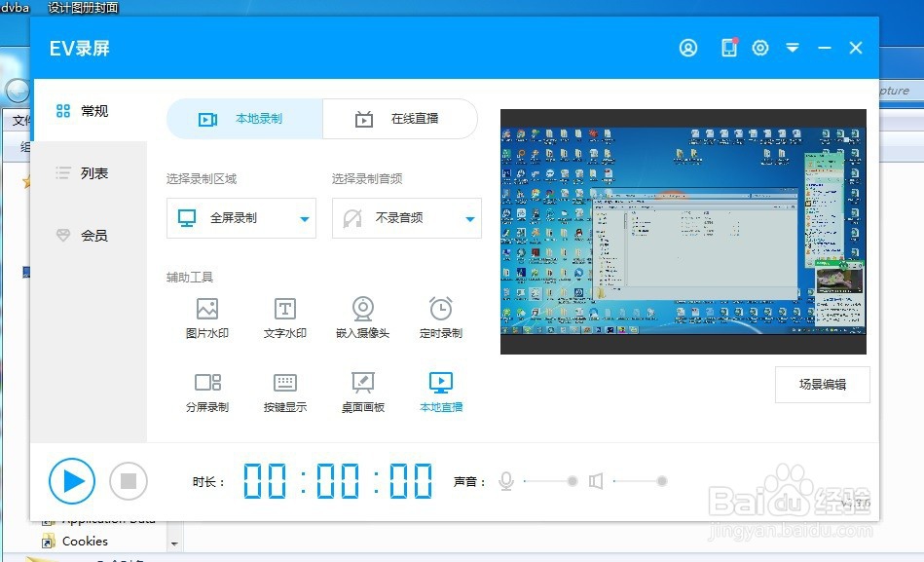Image resolution: width=924 pixels, height=562 pixels.
Task: Minimize the EV录屏 window
Action: pyautogui.click(x=825, y=48)
